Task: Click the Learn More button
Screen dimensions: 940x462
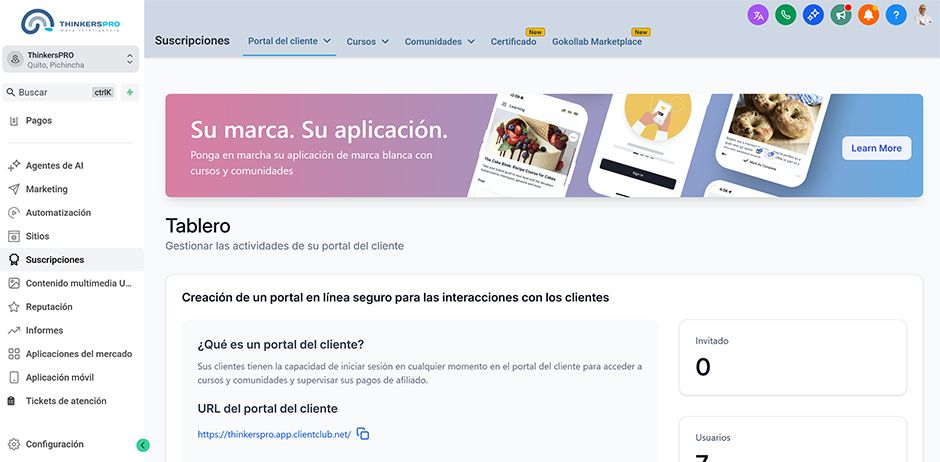Action: pos(876,148)
